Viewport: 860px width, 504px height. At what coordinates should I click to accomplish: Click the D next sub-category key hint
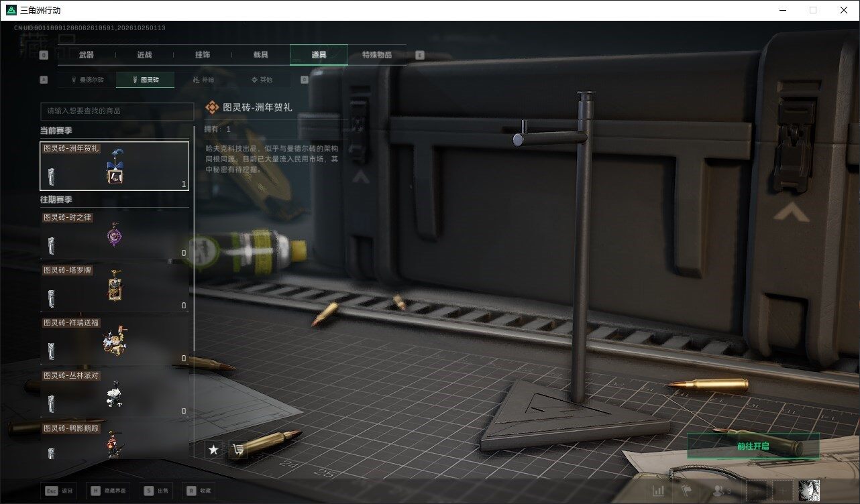(304, 80)
